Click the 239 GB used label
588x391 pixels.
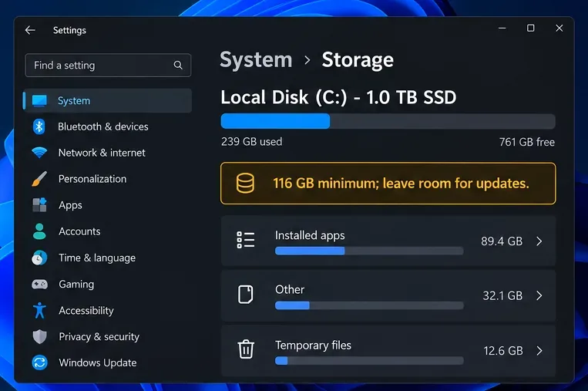[252, 141]
